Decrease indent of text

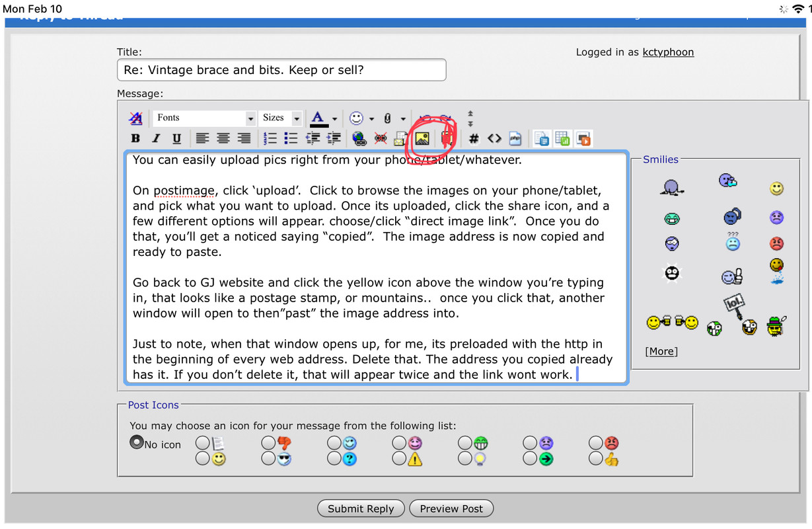click(x=313, y=138)
